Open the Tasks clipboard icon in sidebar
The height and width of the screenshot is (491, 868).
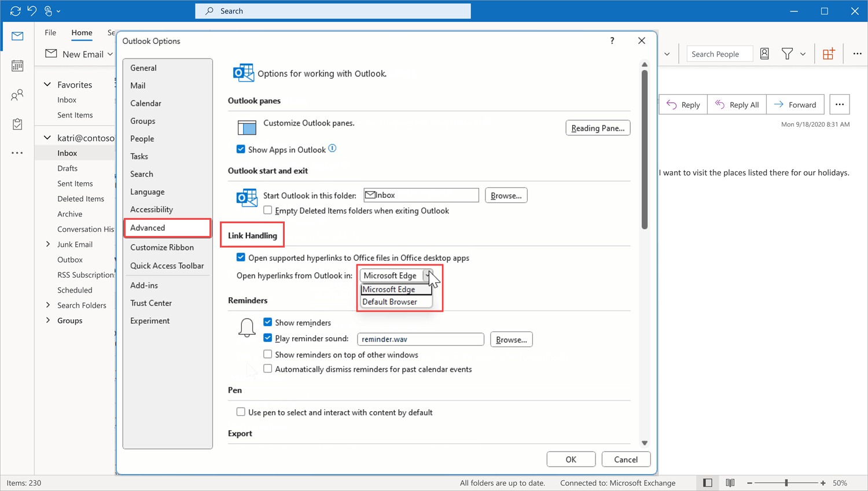tap(17, 124)
